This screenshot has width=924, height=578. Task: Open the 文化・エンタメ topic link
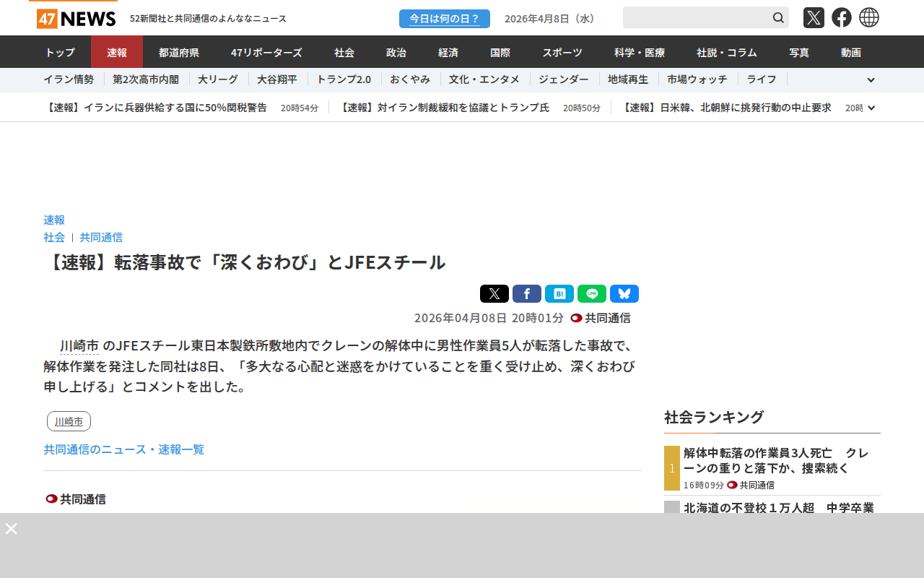point(484,79)
